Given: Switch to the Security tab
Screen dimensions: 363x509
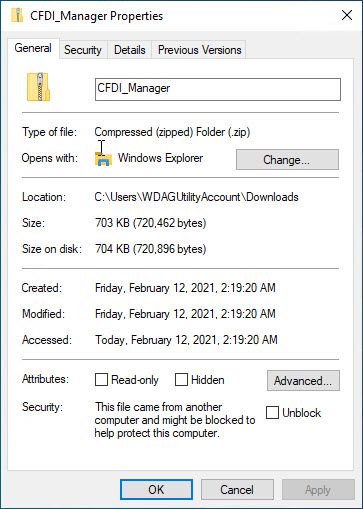Looking at the screenshot, I should (x=83, y=50).
